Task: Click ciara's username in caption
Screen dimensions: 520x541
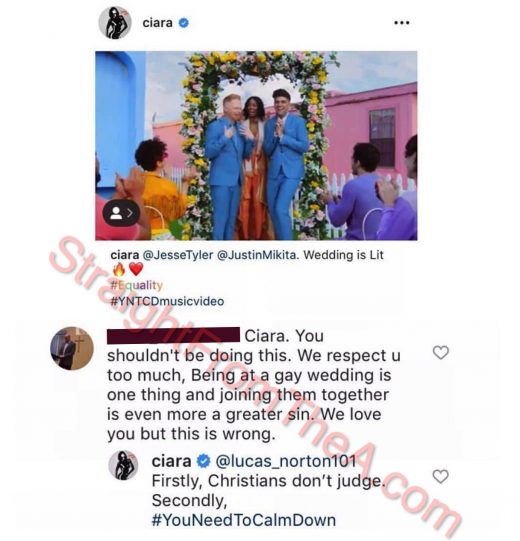Action: [x=125, y=255]
